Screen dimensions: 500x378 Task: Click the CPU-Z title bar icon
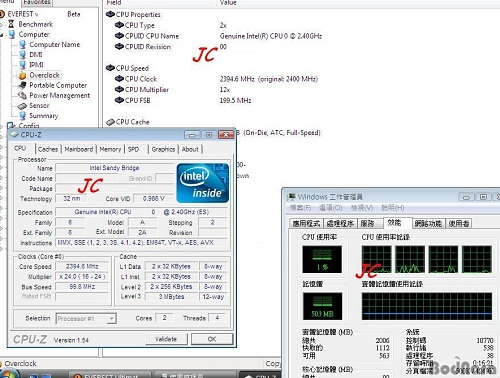tap(14, 135)
